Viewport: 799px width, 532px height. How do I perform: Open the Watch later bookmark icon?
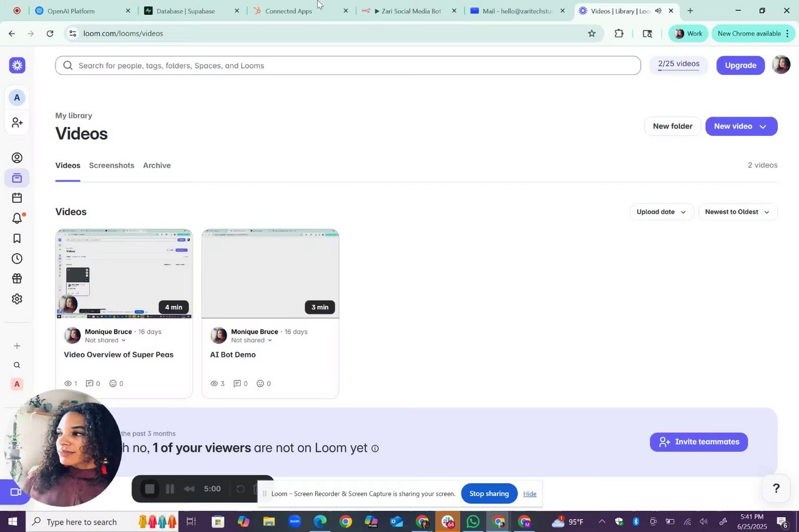(x=17, y=238)
